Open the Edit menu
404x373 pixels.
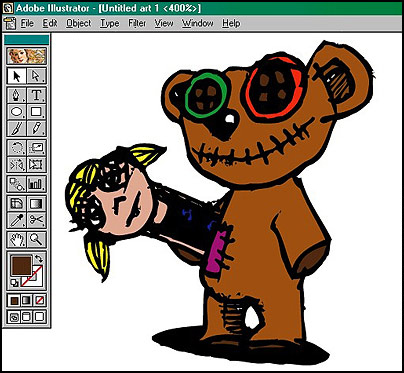50,23
